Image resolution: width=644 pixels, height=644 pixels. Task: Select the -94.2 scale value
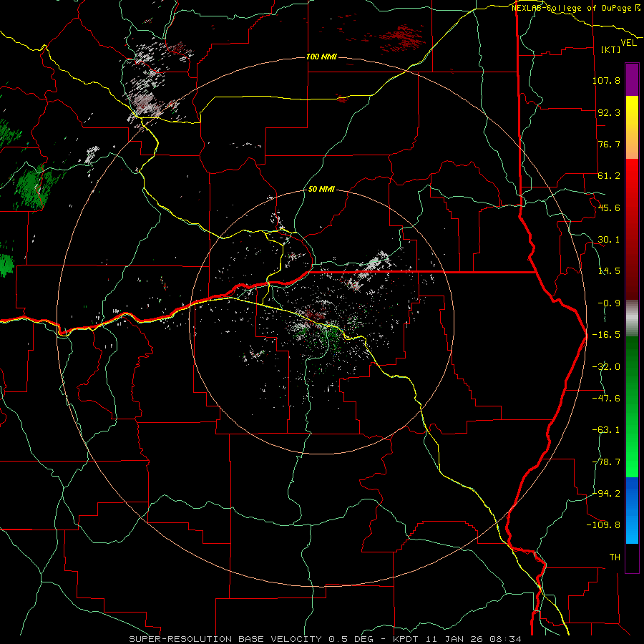click(606, 493)
